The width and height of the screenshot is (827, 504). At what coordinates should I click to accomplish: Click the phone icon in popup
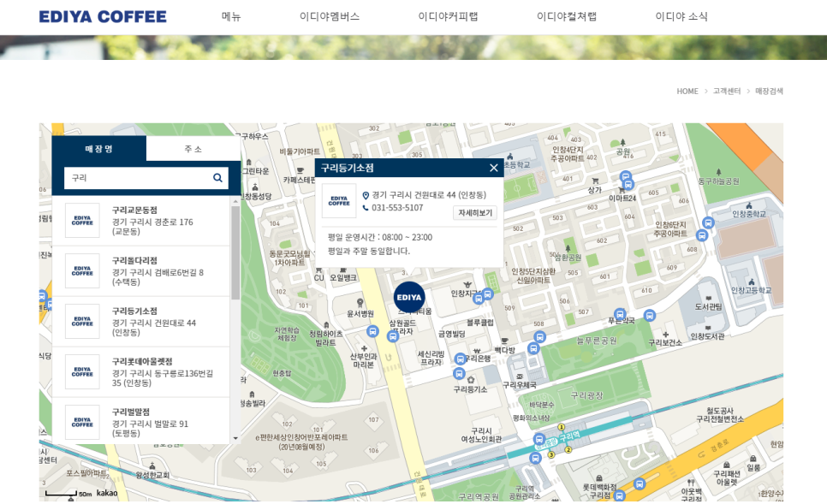click(366, 208)
